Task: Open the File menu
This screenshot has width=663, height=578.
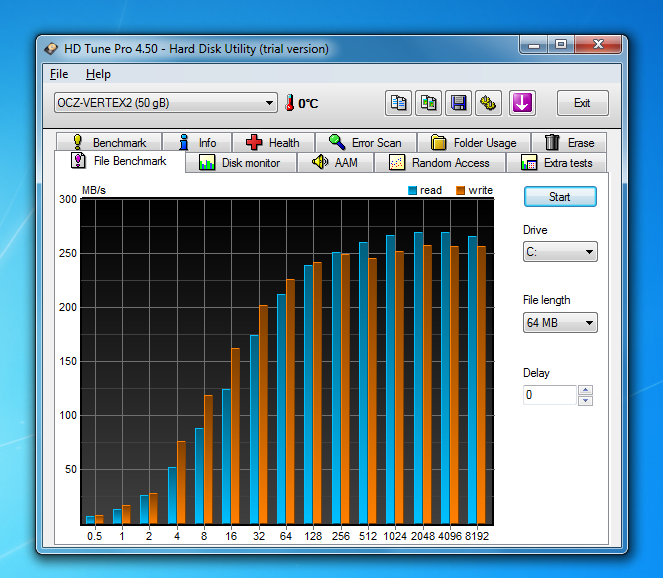Action: pyautogui.click(x=59, y=74)
